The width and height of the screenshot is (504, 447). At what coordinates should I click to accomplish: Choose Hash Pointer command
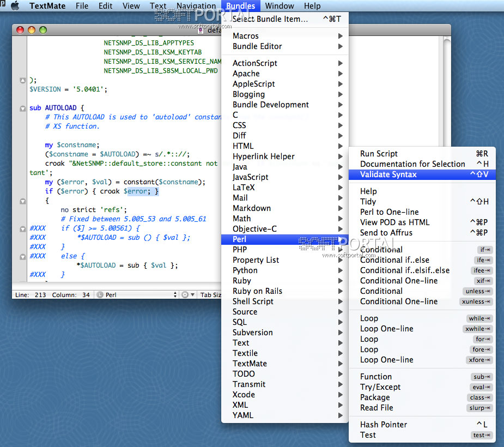[422, 425]
